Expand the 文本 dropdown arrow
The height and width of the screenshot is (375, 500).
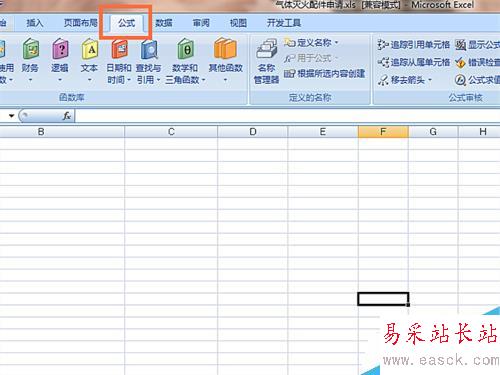click(x=89, y=80)
